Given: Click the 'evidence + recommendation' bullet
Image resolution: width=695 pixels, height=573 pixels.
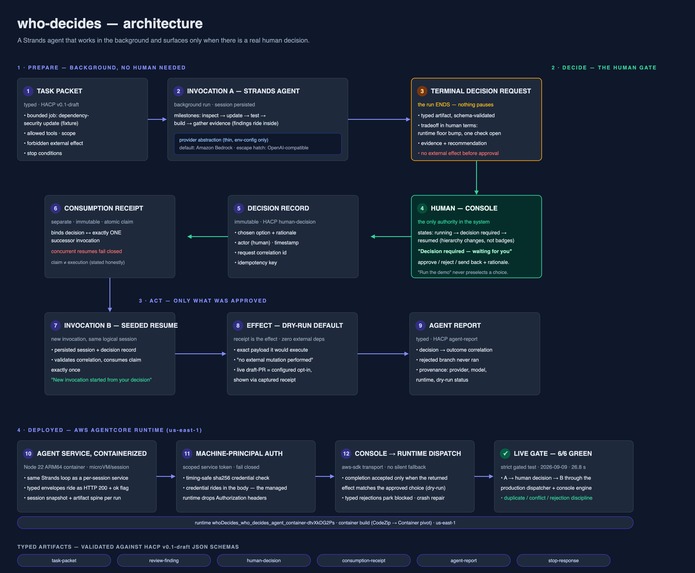Looking at the screenshot, I should [452, 143].
